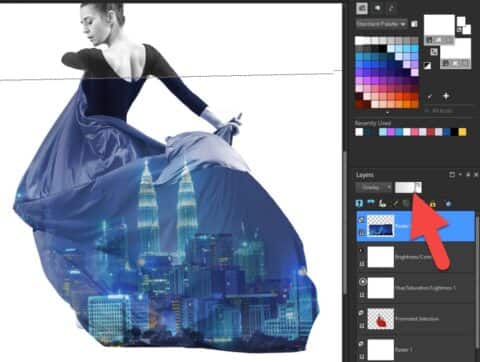Screen dimensions: 480x362
Task: Pick the purple swatch in Recently Used
Action: point(391,132)
